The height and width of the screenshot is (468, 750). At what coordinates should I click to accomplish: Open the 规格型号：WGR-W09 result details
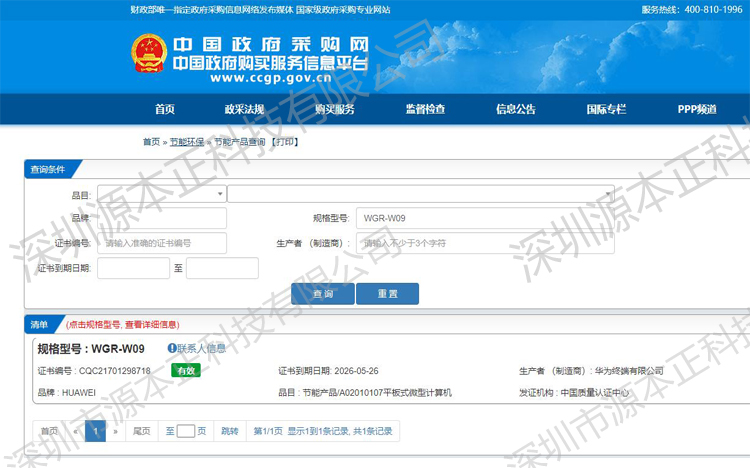click(x=91, y=349)
